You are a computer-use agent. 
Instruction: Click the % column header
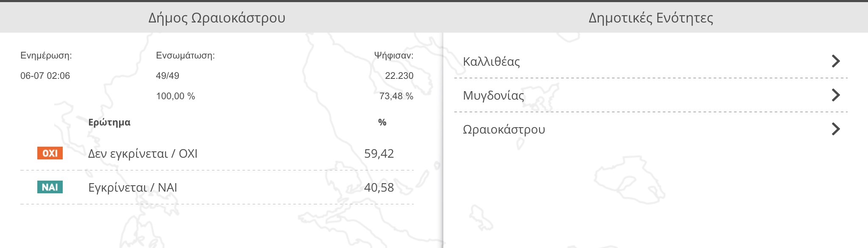382,123
